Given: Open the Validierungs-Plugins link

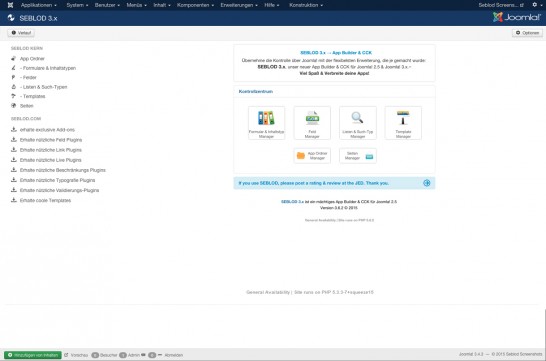Looking at the screenshot, I should click(x=60, y=190).
